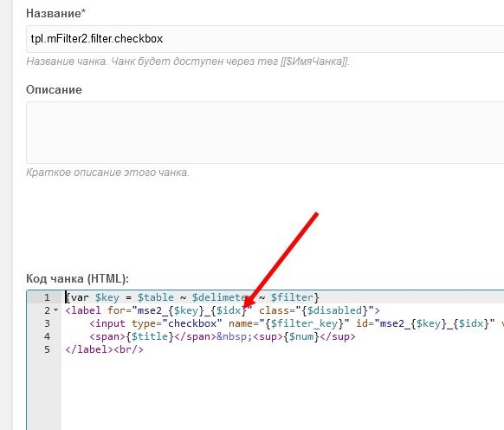Click line number 1 in editor gutter
This screenshot has width=504, height=430.
[x=47, y=297]
